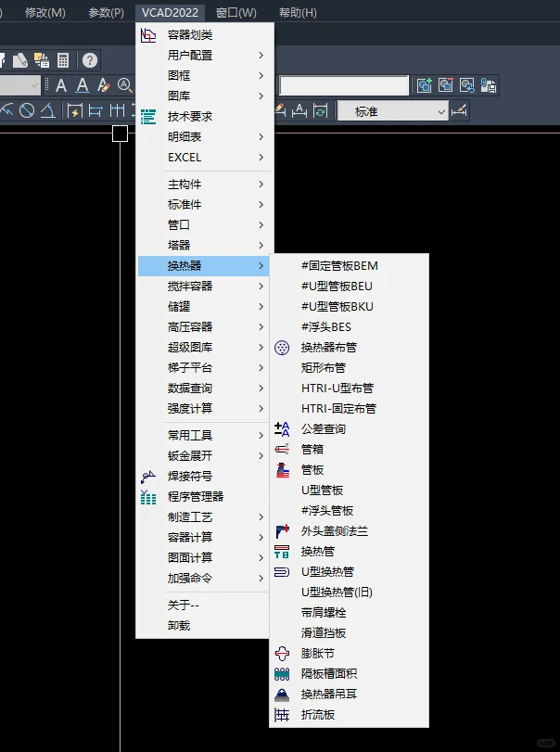Select HTRI-U型布管 entry

coord(349,389)
